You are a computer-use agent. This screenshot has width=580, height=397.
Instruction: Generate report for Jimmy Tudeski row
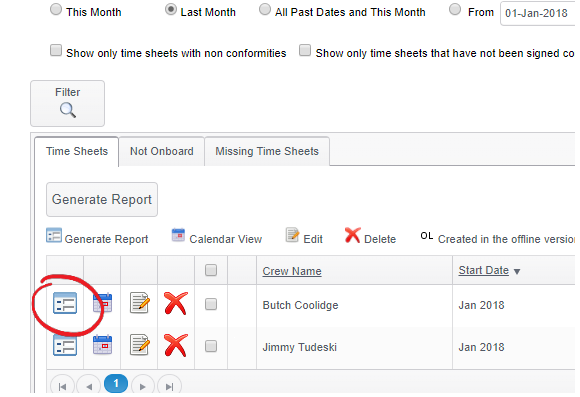pos(65,345)
